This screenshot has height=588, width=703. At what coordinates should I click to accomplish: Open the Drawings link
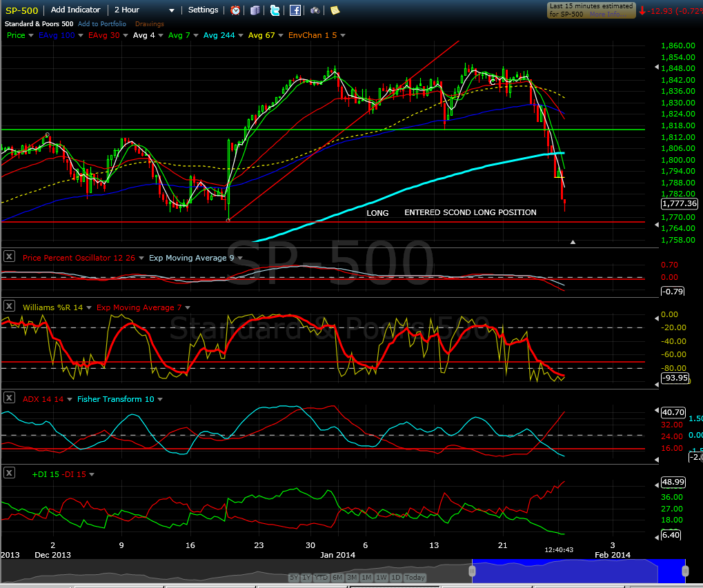[149, 23]
